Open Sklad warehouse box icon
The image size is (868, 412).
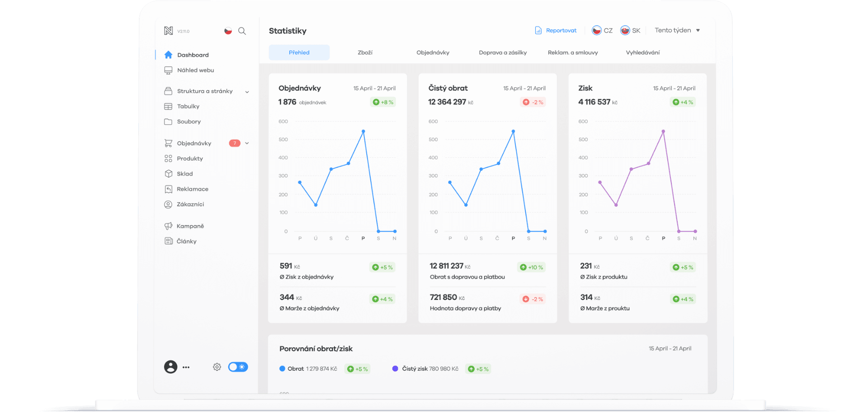click(168, 174)
